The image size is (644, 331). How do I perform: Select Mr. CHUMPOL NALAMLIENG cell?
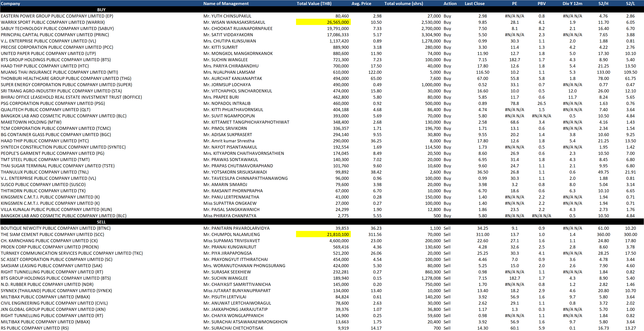[x=232, y=235]
